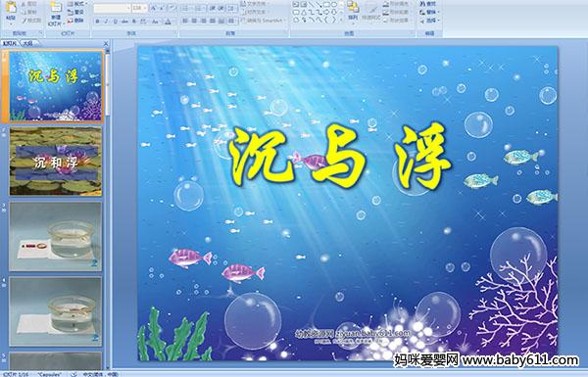588x377 pixels.
Task: Click the yellow title text 沉与浮 on slide
Action: (339, 157)
